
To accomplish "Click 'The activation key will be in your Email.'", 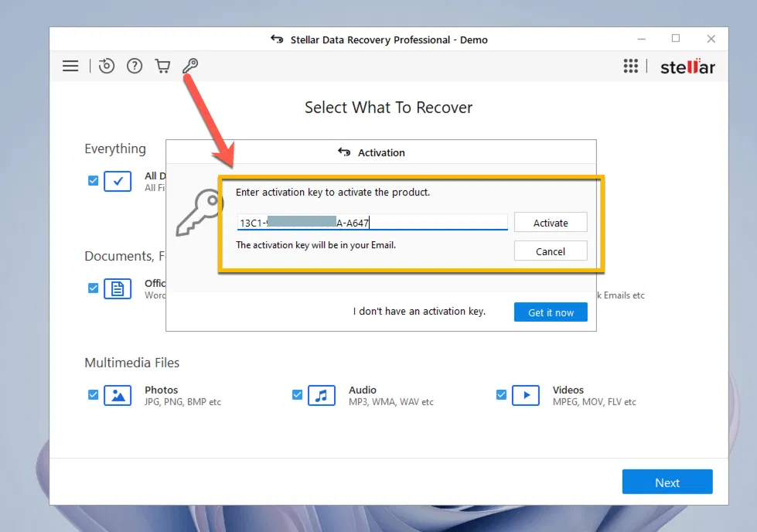I will (315, 245).
